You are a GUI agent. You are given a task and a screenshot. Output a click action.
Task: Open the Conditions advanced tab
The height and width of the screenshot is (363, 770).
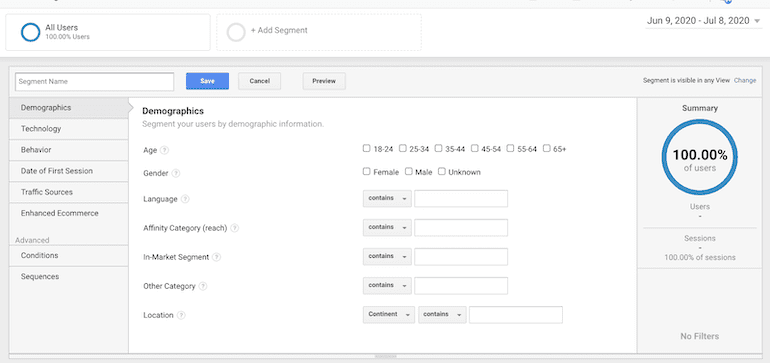[69, 255]
